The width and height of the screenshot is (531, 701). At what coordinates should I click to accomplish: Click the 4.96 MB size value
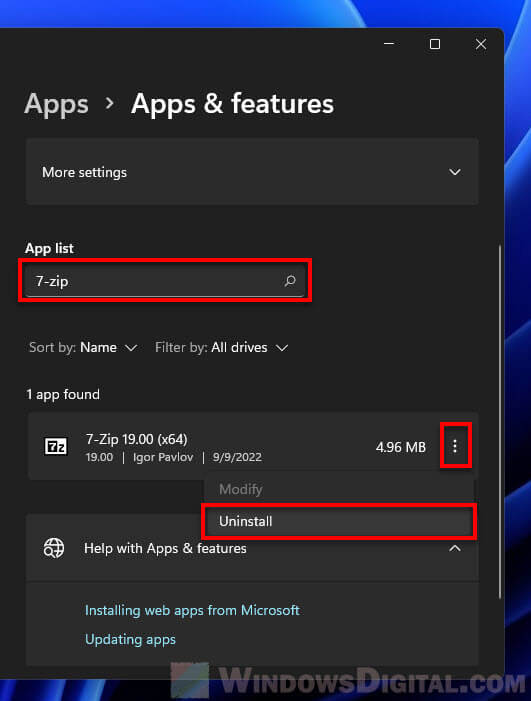pyautogui.click(x=401, y=447)
